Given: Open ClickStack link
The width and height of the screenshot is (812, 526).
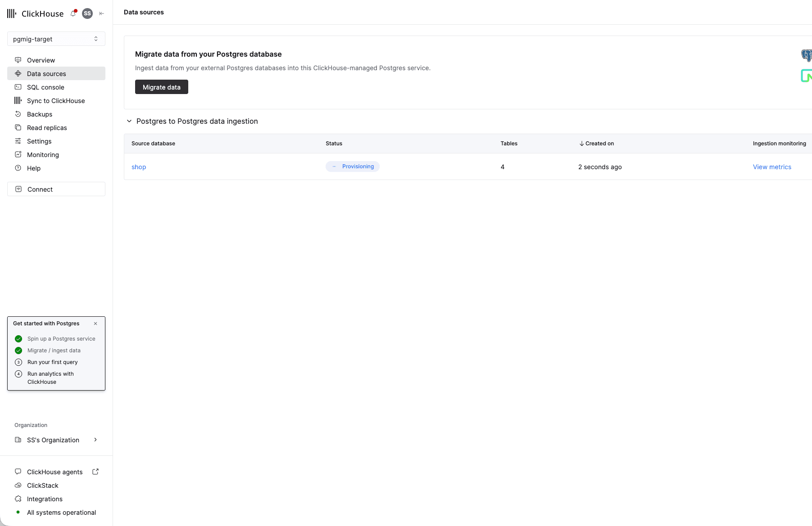Looking at the screenshot, I should [43, 485].
